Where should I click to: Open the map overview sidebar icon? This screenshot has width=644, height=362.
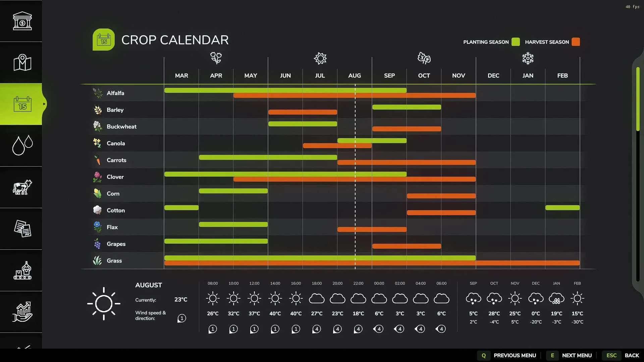pyautogui.click(x=22, y=62)
